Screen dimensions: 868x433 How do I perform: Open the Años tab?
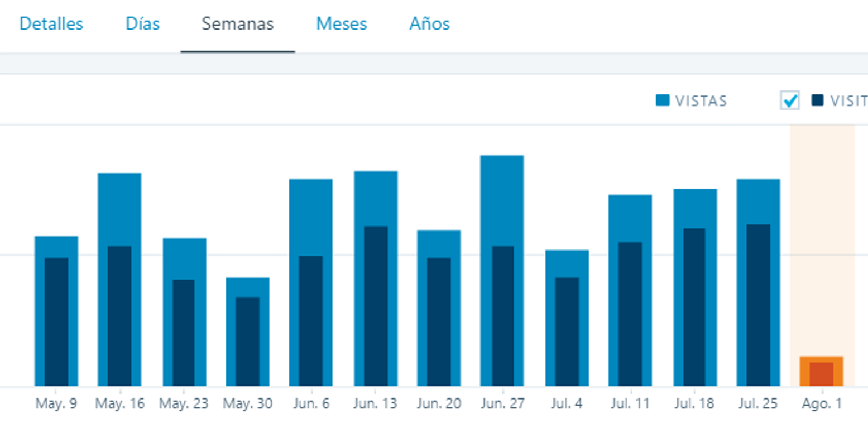pyautogui.click(x=429, y=24)
